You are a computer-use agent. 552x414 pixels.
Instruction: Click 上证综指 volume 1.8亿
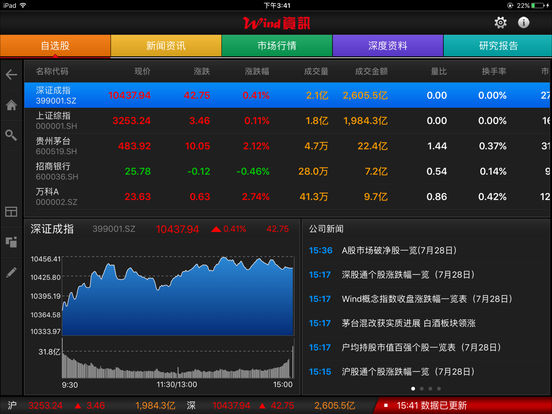coord(316,121)
